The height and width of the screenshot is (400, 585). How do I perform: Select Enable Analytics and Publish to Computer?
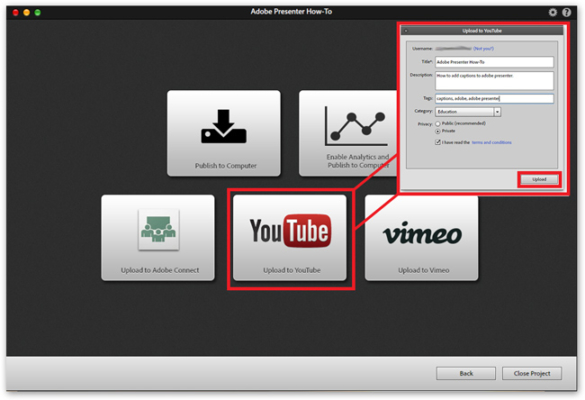(x=349, y=133)
